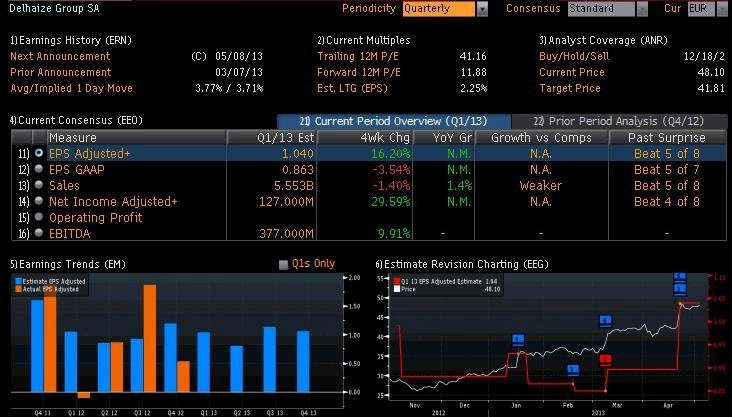Click the EBITDA estimate 377.000M cell
The height and width of the screenshot is (417, 732).
[x=271, y=233]
